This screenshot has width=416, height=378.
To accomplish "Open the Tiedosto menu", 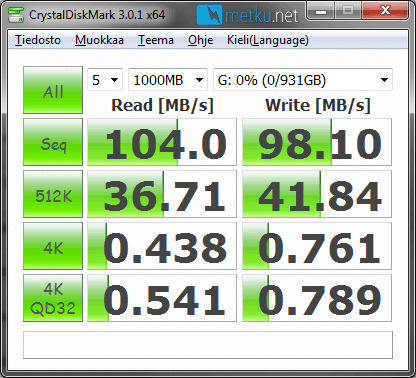I will point(38,40).
